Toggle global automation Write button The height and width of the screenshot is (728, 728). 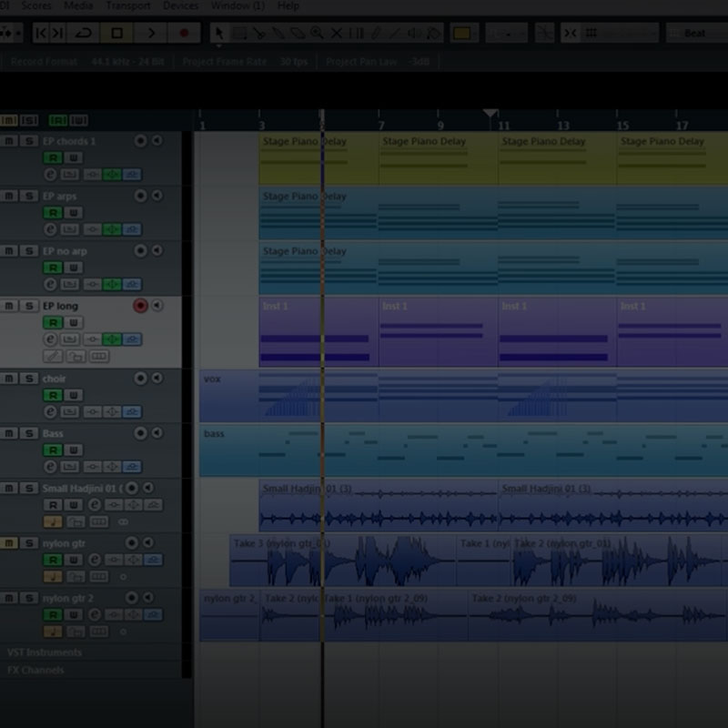coord(78,121)
